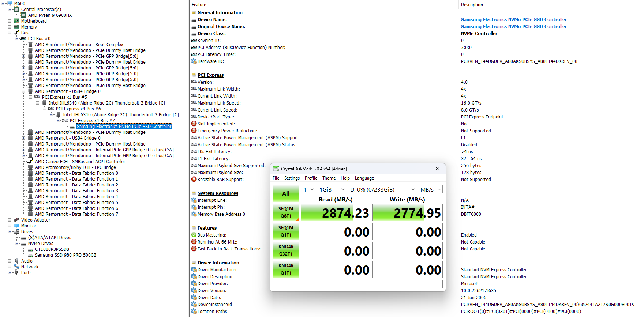Click the CT1000P3PSSD8 drive icon
This screenshot has width=644, height=317.
point(30,249)
